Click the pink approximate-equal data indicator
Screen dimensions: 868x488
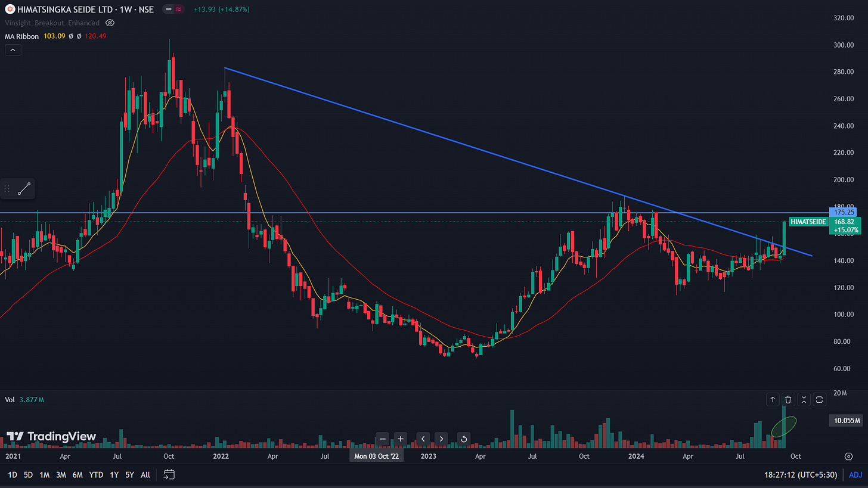(x=179, y=10)
